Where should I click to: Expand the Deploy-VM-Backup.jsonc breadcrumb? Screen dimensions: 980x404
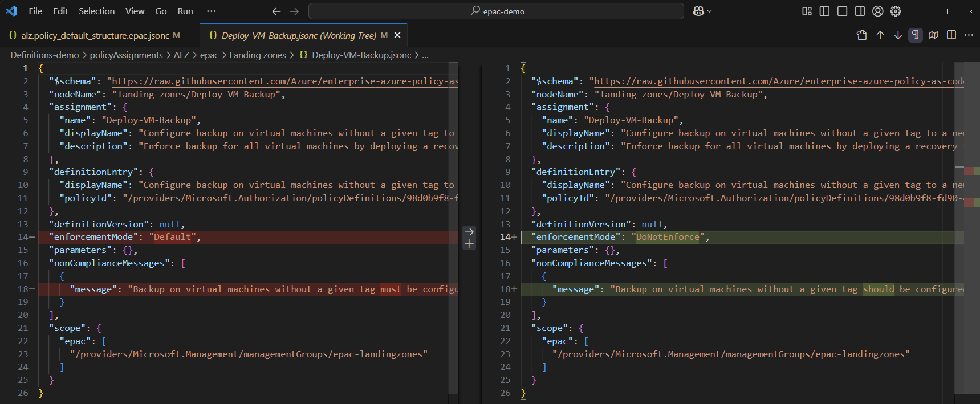pyautogui.click(x=361, y=55)
